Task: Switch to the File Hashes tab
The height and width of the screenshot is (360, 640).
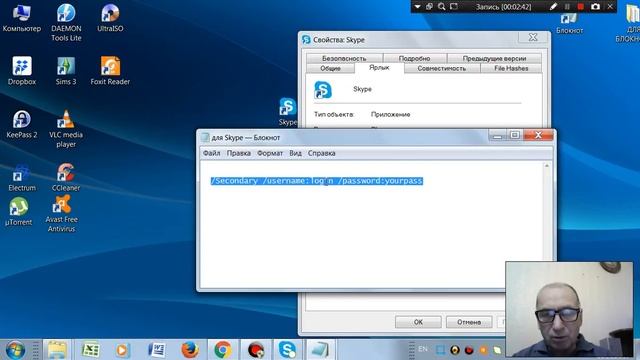Action: [x=511, y=69]
